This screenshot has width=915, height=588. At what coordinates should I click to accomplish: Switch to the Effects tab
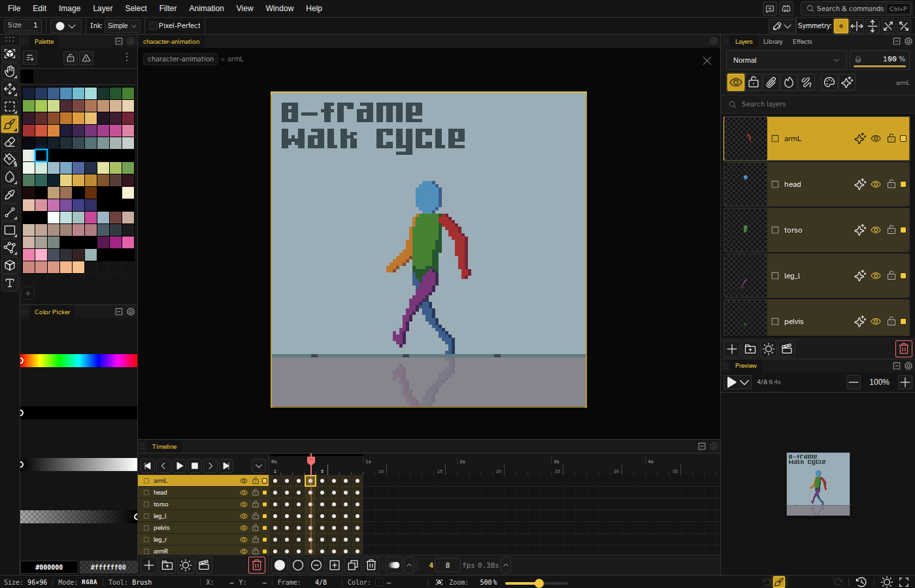pos(803,42)
